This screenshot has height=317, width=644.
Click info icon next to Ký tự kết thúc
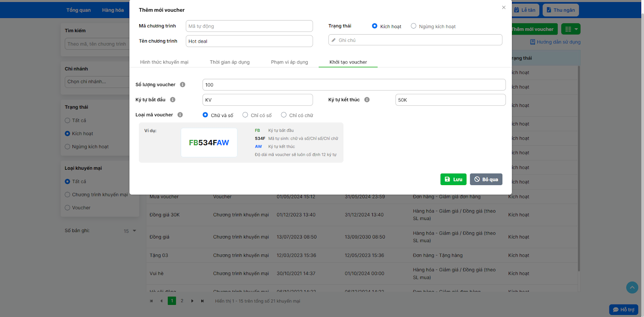[x=367, y=100]
